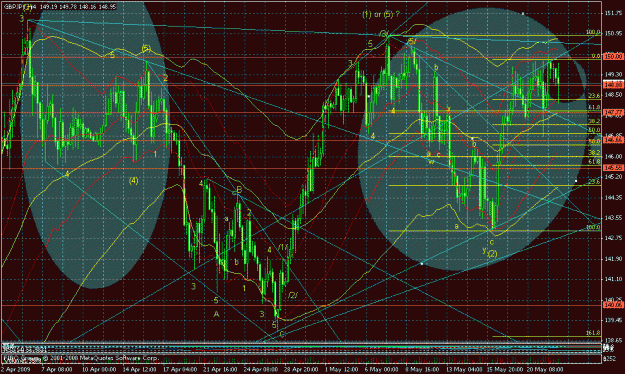Click the 142.75 price axis label
Image resolution: width=625 pixels, height=374 pixels.
614,238
